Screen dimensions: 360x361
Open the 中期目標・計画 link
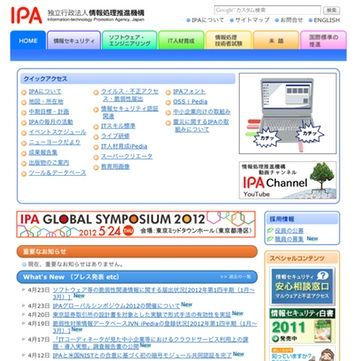(x=49, y=112)
